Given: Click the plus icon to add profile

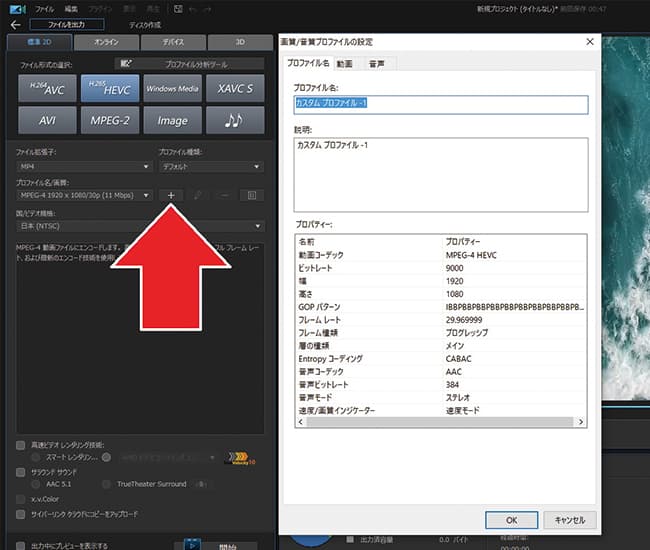Looking at the screenshot, I should pos(171,195).
